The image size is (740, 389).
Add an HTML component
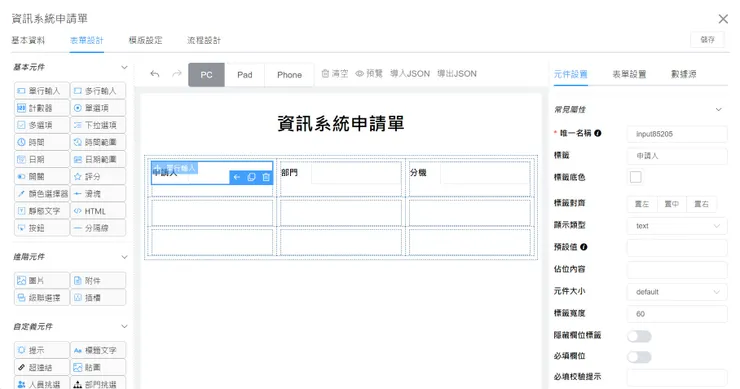coord(98,211)
